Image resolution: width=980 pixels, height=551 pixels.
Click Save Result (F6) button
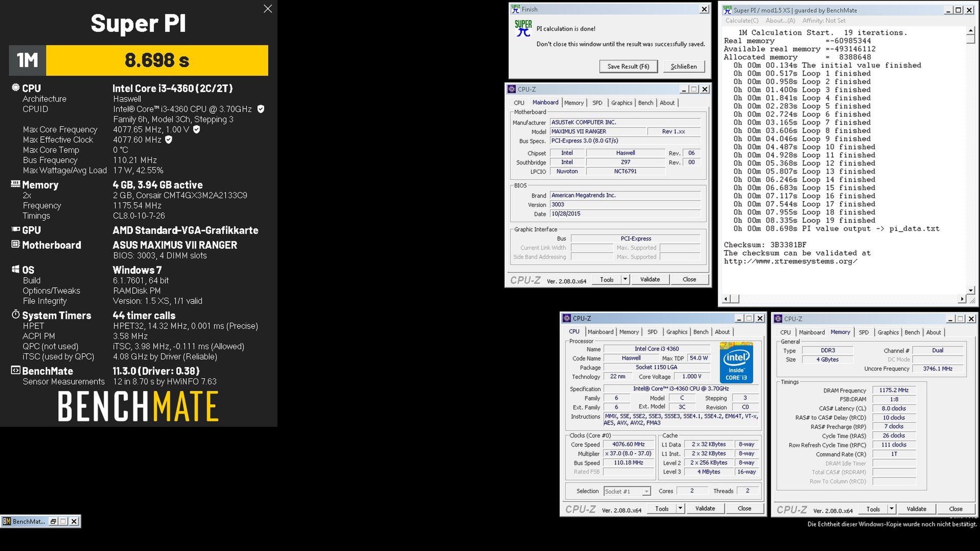click(628, 66)
